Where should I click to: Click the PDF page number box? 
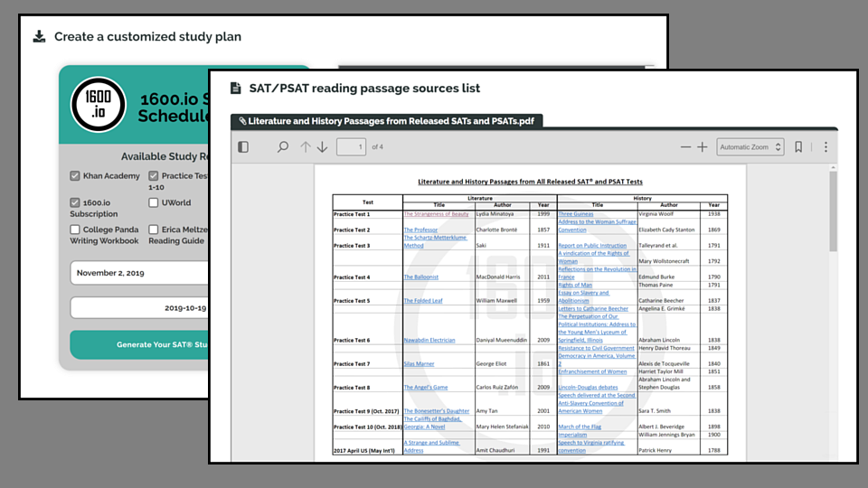point(351,147)
